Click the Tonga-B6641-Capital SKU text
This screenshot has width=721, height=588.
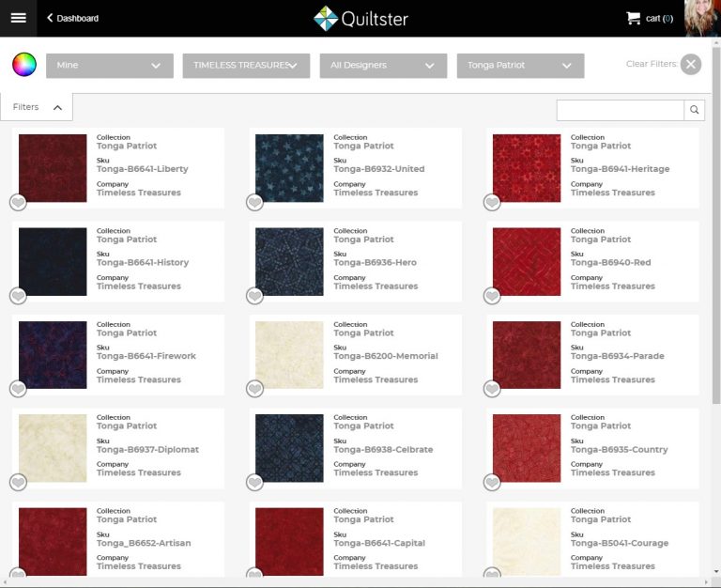tap(379, 543)
